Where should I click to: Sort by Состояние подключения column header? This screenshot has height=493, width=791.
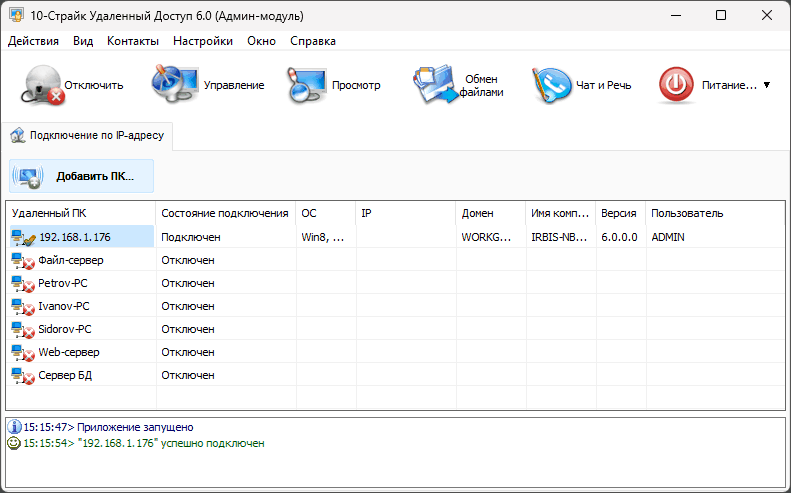(x=225, y=213)
